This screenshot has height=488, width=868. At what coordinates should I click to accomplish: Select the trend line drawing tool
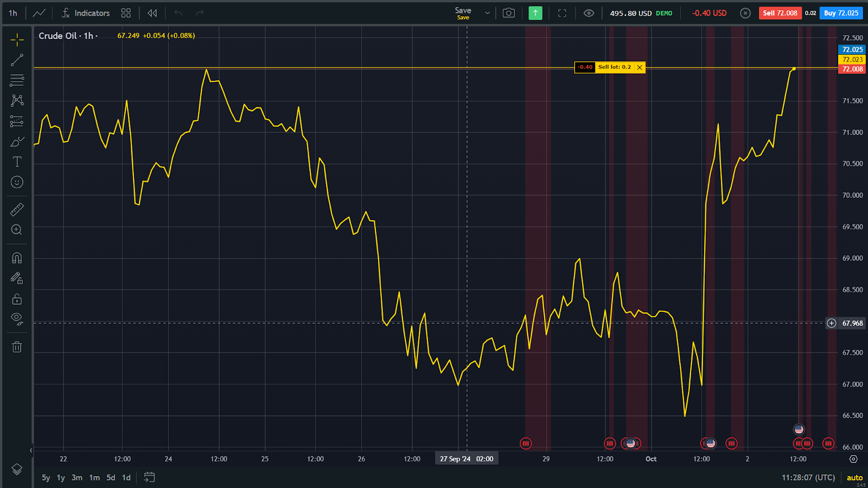[17, 60]
